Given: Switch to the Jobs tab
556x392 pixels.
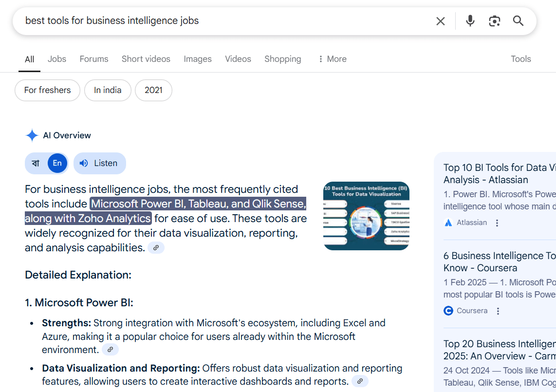Looking at the screenshot, I should click(57, 59).
